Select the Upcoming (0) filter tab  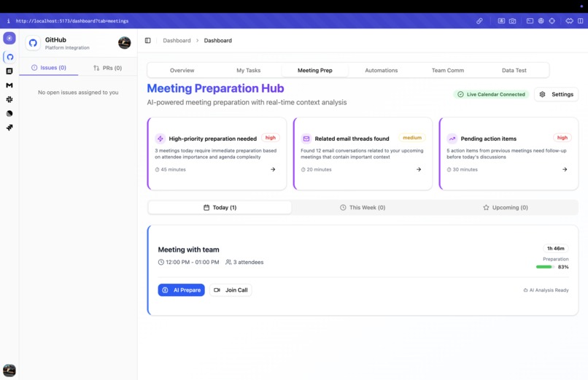coord(506,208)
